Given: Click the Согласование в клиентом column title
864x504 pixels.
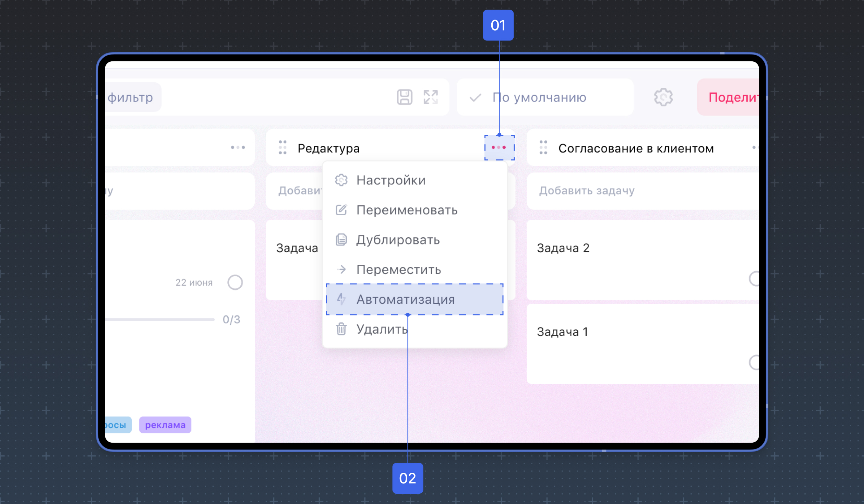Looking at the screenshot, I should 636,148.
